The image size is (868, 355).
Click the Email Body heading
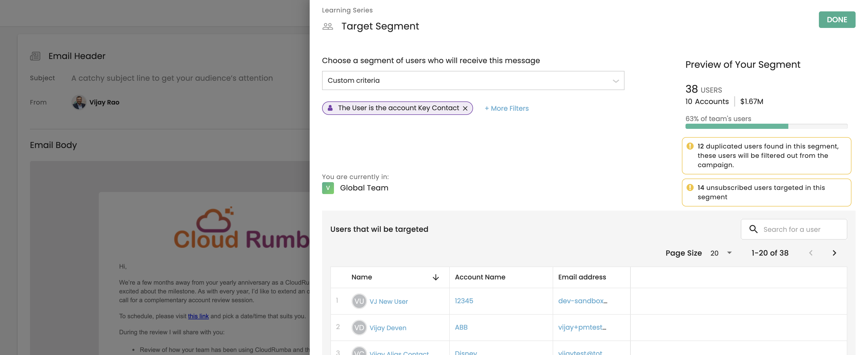[53, 145]
